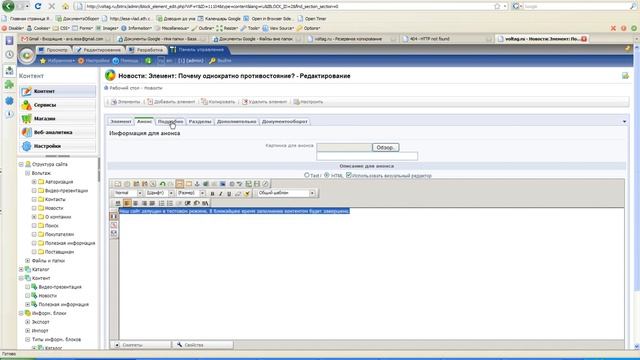Open Сервисы in left menu
The width and height of the screenshot is (640, 360).
58,105
